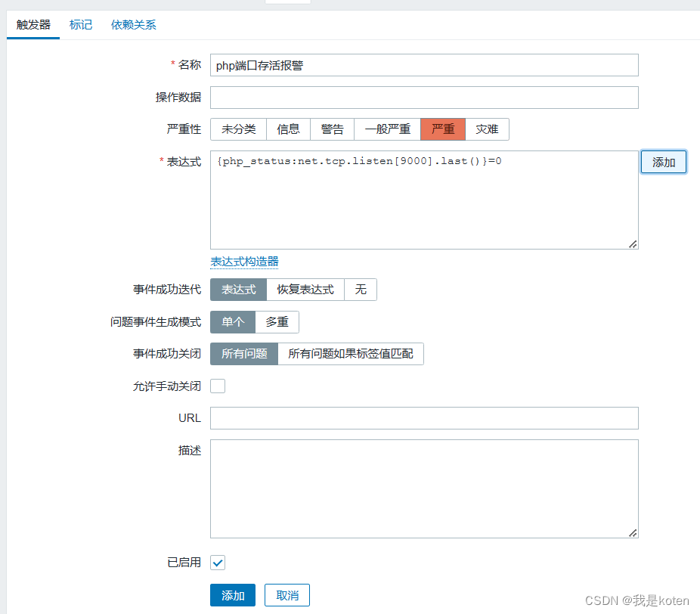The image size is (700, 614).
Task: Open the 依赖关系 tab
Action: click(134, 25)
